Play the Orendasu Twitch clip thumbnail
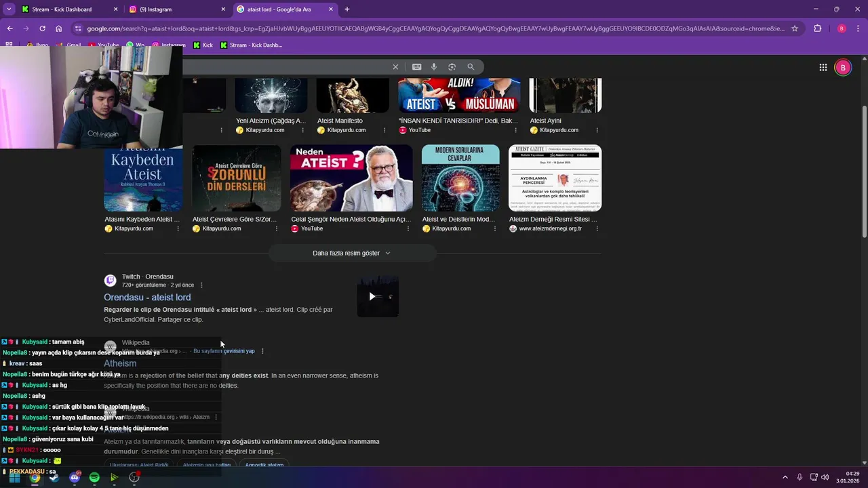Viewport: 868px width, 488px height. click(378, 296)
